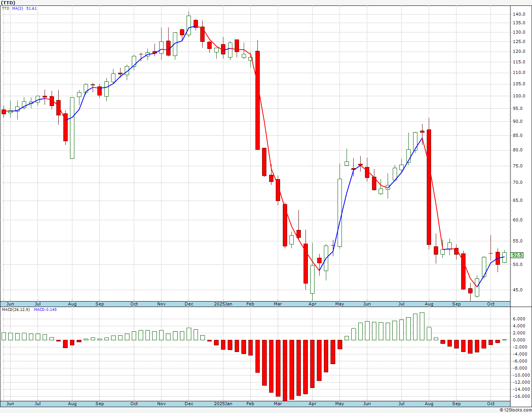Click Nov on the MACD panel time axis
This screenshot has width=532, height=413.
162,403
